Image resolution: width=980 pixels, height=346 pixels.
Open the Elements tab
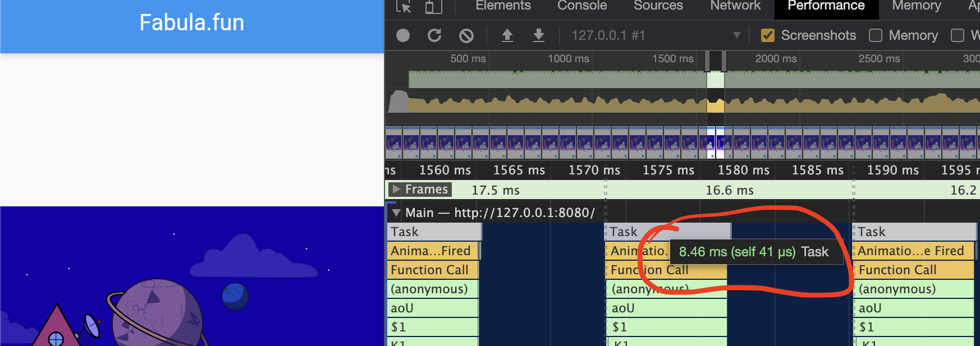click(503, 6)
